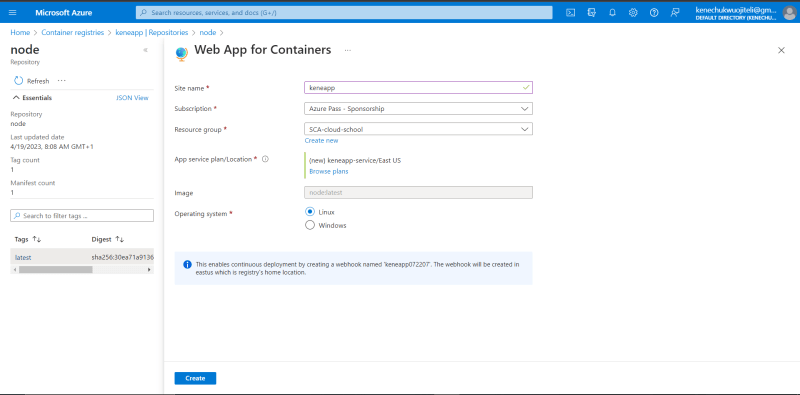Open portal settings gear icon
Viewport: 800px width, 395px height.
pos(633,13)
